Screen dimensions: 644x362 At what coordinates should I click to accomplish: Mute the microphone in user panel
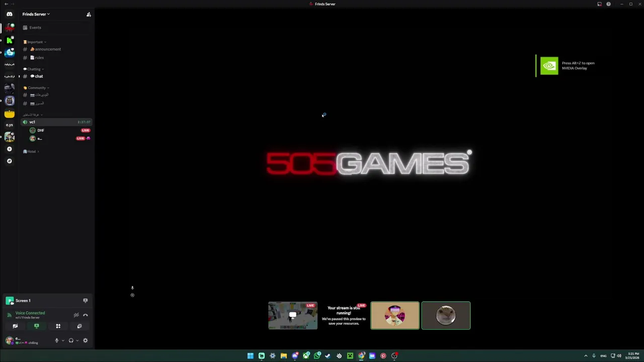[56, 341]
